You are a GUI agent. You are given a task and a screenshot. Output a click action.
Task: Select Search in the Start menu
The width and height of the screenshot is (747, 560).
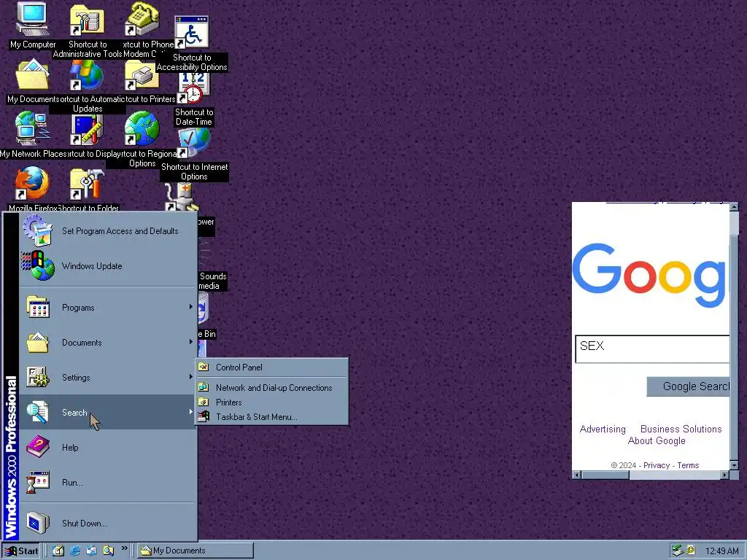coord(108,413)
